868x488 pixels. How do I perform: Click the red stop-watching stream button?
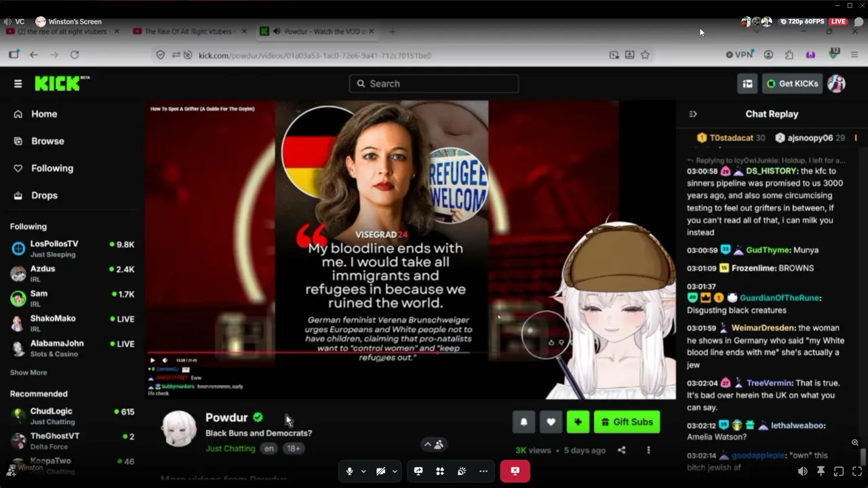[x=515, y=471]
